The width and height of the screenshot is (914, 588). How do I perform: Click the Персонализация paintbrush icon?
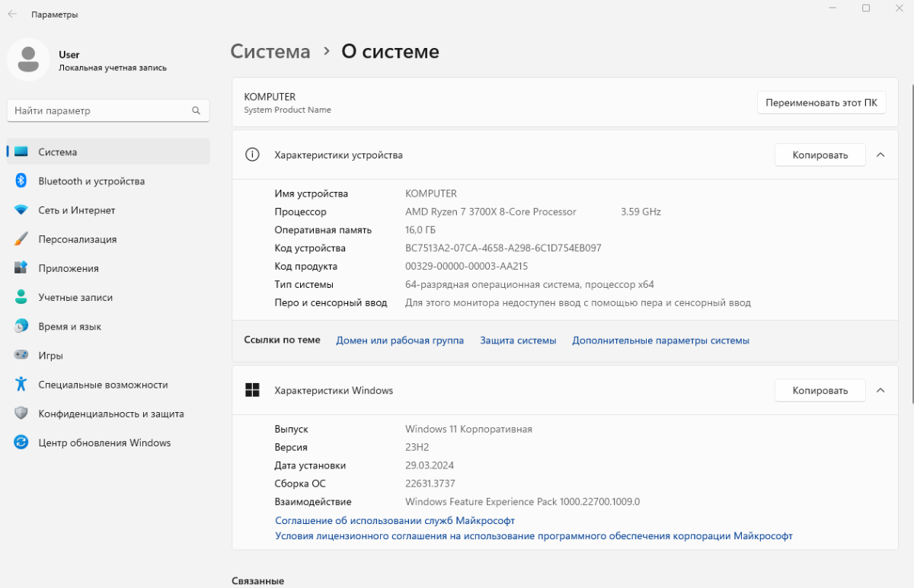(x=21, y=238)
